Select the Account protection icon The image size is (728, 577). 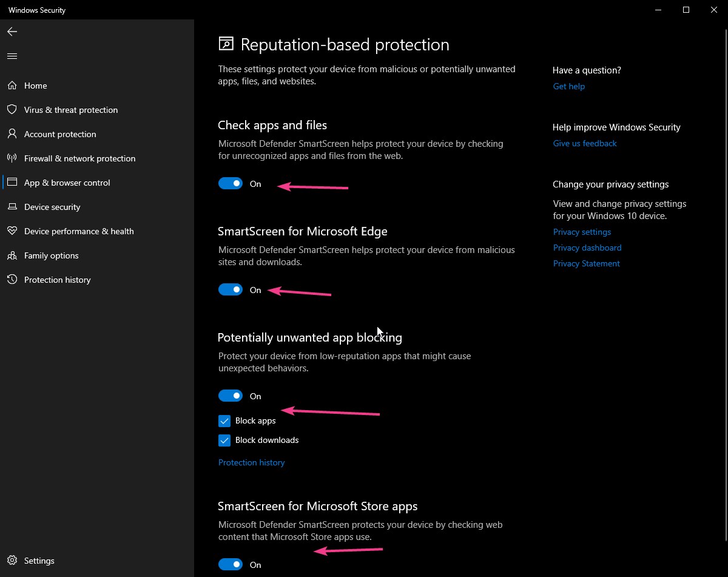tap(12, 134)
